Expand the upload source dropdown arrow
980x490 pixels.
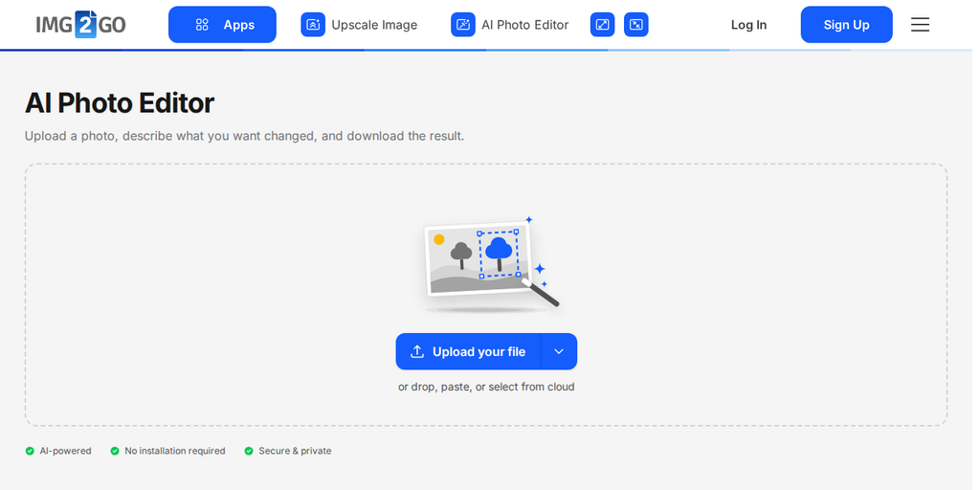click(559, 351)
